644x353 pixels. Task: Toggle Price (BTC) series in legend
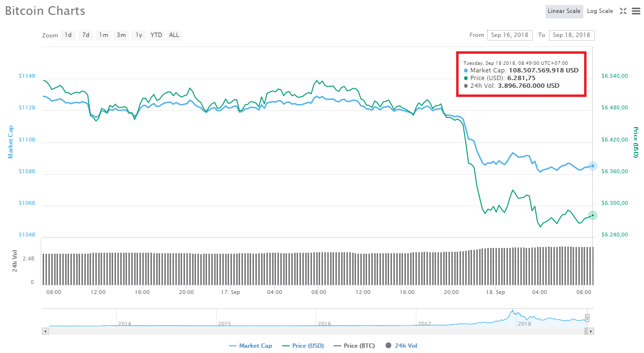(354, 345)
